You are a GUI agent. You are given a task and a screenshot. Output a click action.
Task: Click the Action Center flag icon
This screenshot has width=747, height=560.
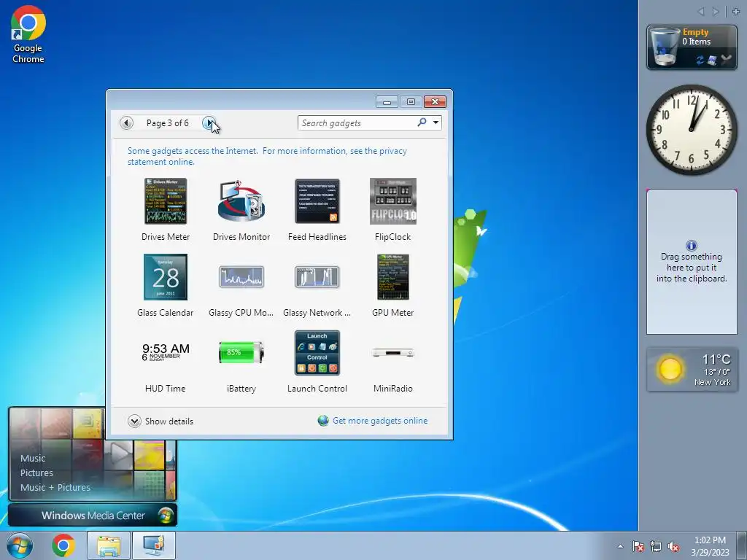pos(638,546)
